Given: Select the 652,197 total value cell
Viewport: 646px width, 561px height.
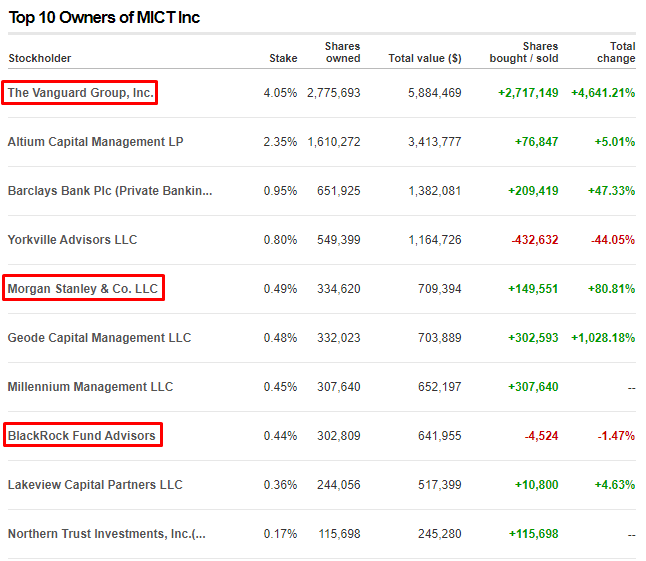Looking at the screenshot, I should coord(440,387).
